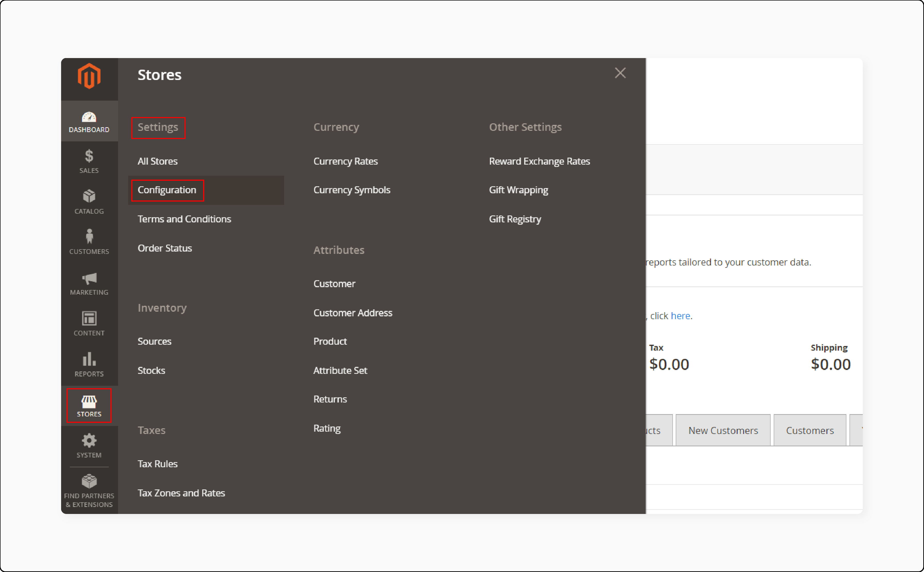924x572 pixels.
Task: Open Sources under Inventory
Action: (155, 341)
